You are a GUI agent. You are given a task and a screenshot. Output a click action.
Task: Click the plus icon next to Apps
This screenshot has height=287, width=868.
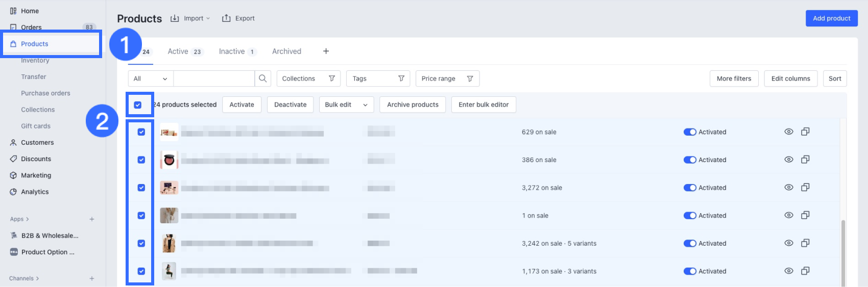pos(92,219)
